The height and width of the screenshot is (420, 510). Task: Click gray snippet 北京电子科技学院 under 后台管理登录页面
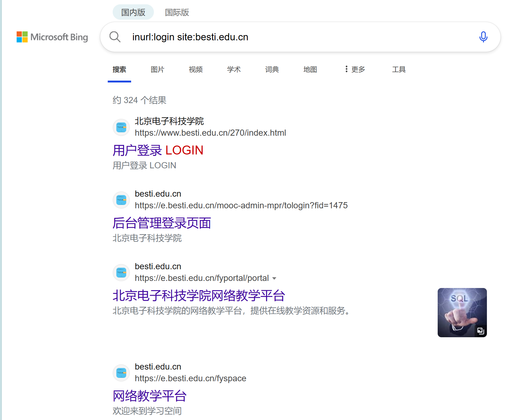[x=147, y=238]
